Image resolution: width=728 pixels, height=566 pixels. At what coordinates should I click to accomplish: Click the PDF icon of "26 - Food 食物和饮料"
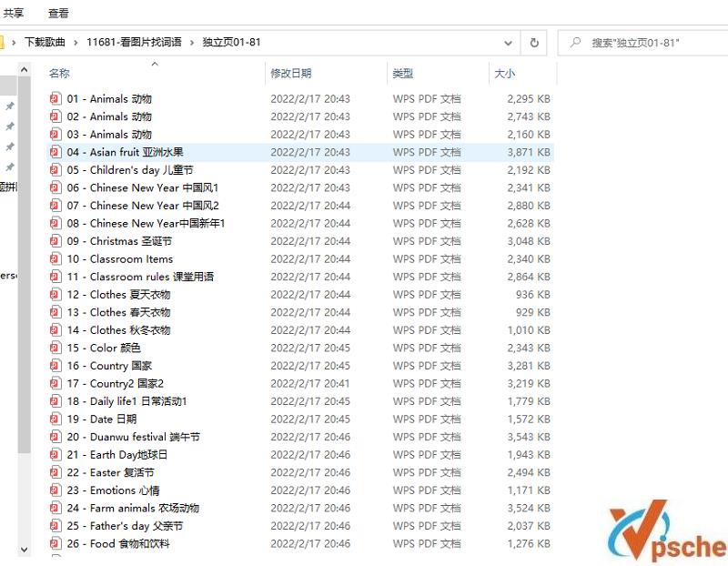[55, 543]
